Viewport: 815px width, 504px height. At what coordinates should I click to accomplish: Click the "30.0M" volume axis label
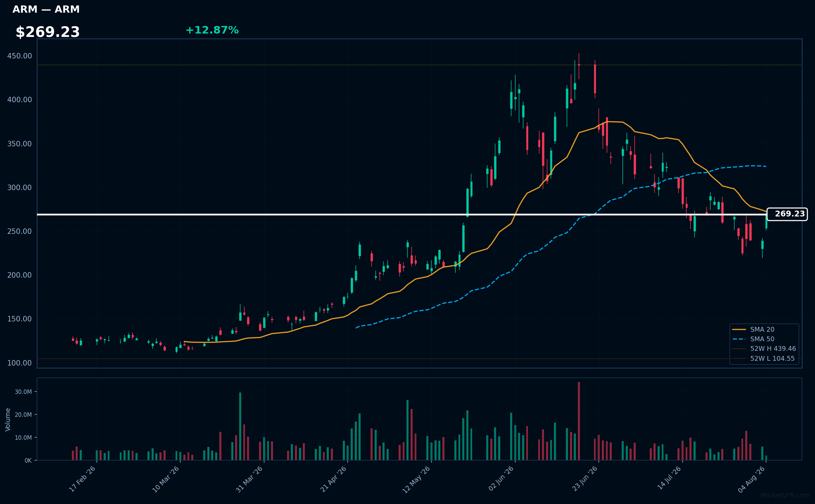23,392
